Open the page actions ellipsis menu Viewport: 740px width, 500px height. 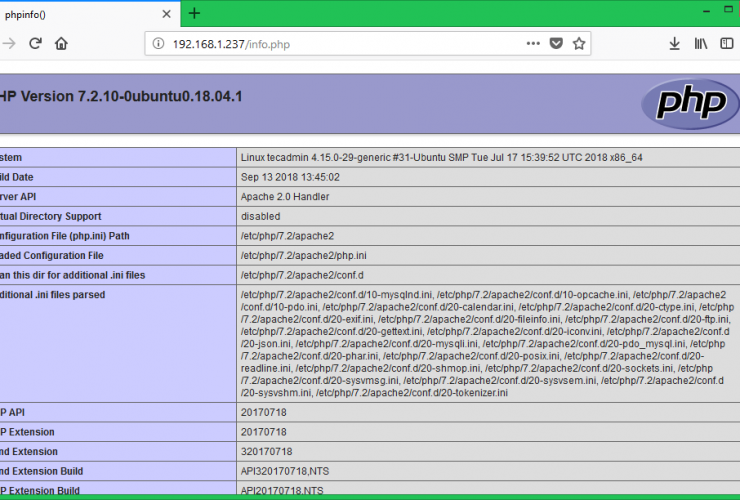tap(533, 44)
